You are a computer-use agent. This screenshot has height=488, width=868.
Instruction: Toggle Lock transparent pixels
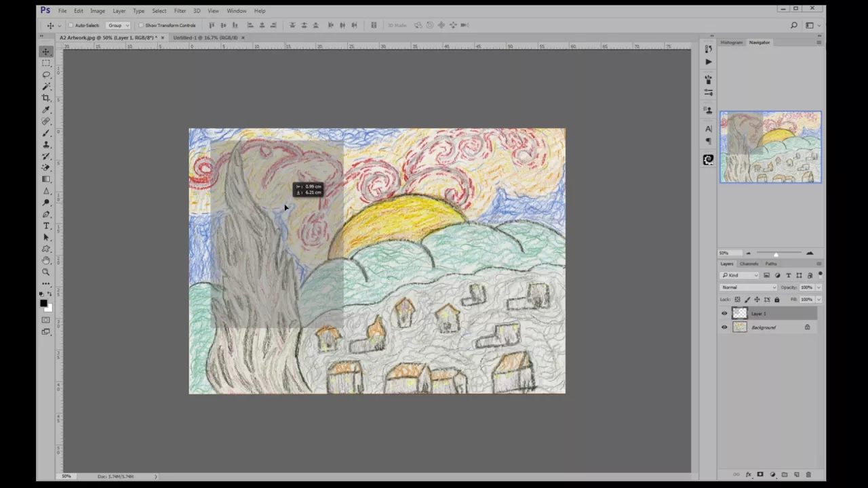point(737,300)
